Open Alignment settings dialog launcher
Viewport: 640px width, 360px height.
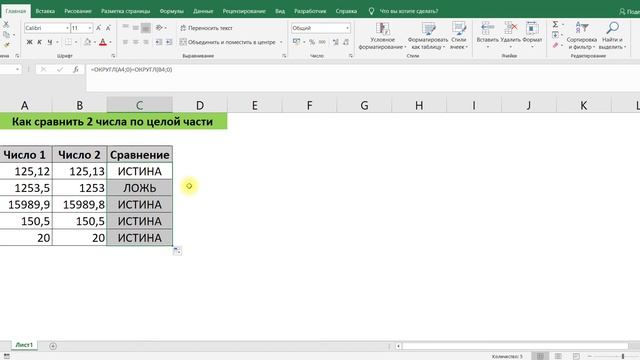(x=284, y=56)
